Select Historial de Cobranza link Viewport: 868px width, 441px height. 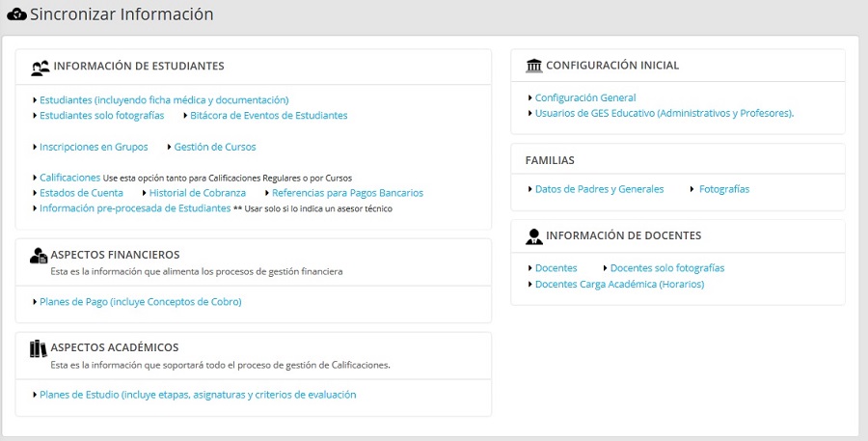198,193
